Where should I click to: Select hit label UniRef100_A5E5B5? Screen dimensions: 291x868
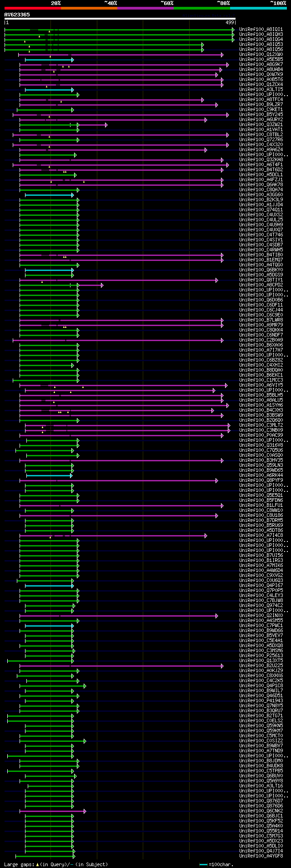pyautogui.click(x=261, y=60)
